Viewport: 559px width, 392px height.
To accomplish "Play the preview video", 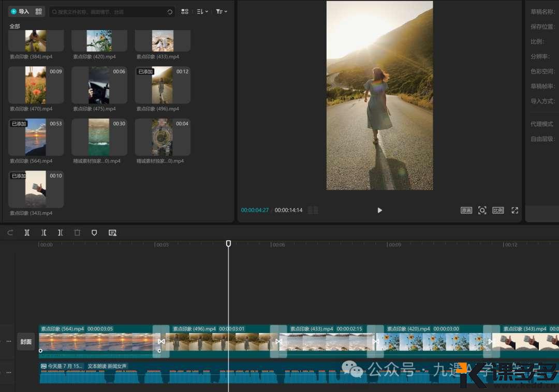I will [x=380, y=210].
